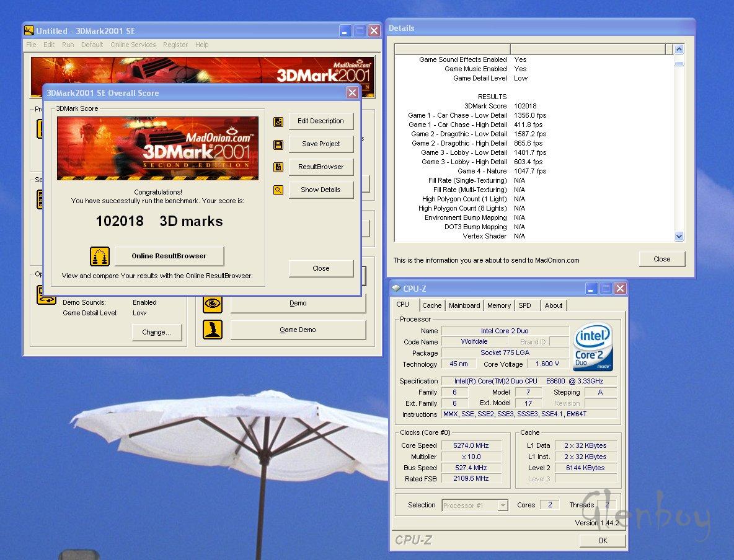Click the eye icon beside Demo
Viewport: 734px width, 560px height.
[213, 304]
